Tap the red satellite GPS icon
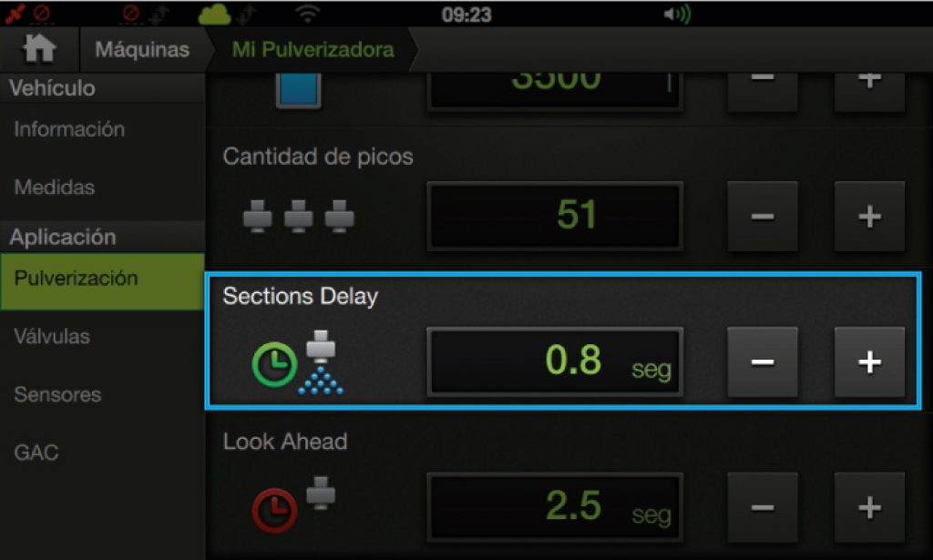Screen dimensions: 933x560 tap(15, 13)
